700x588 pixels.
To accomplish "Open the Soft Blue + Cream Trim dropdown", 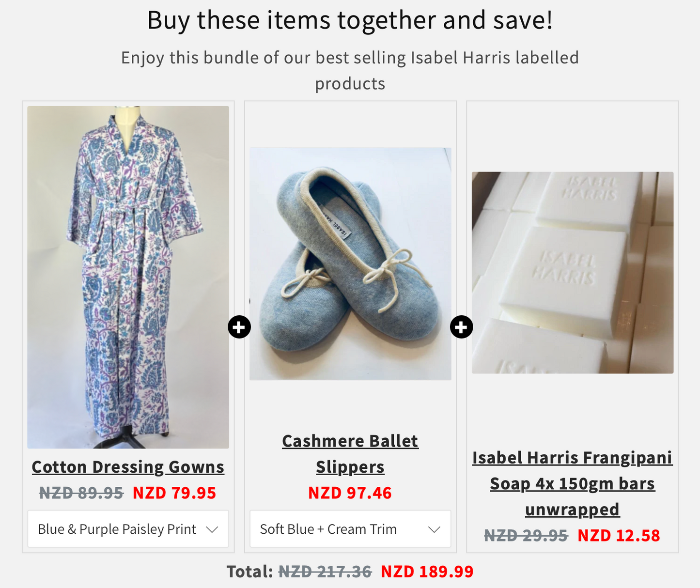I will tap(350, 529).
